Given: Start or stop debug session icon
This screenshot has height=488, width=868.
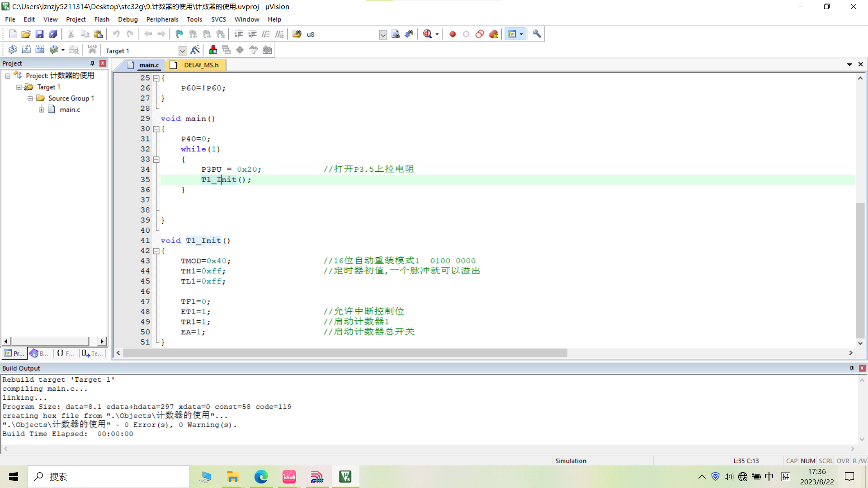Looking at the screenshot, I should click(x=427, y=34).
